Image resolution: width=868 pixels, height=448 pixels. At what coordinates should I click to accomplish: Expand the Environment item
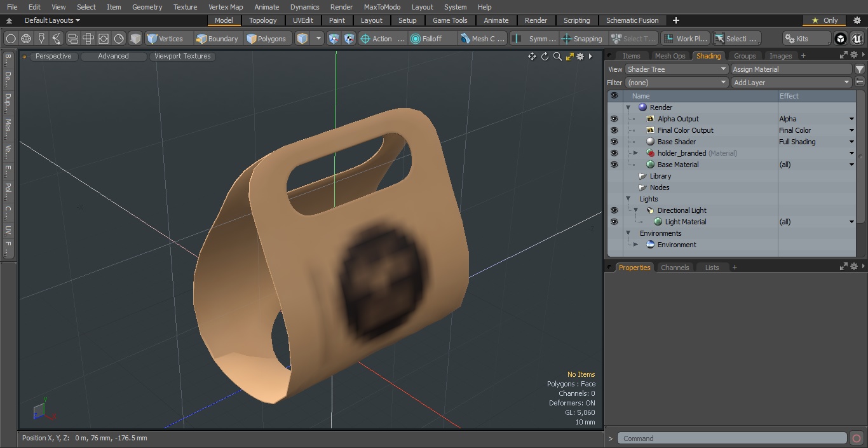pyautogui.click(x=635, y=245)
